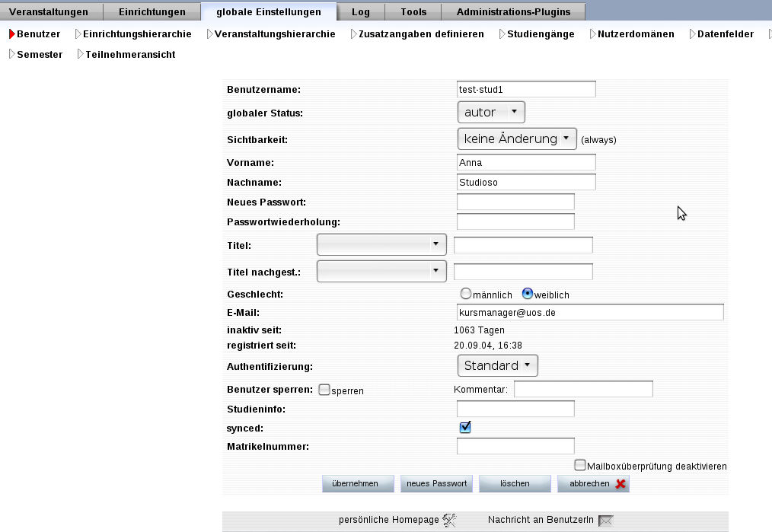The width and height of the screenshot is (772, 532).
Task: Click the arrow icon before Einrichtungshierarchie
Action: pyautogui.click(x=78, y=34)
